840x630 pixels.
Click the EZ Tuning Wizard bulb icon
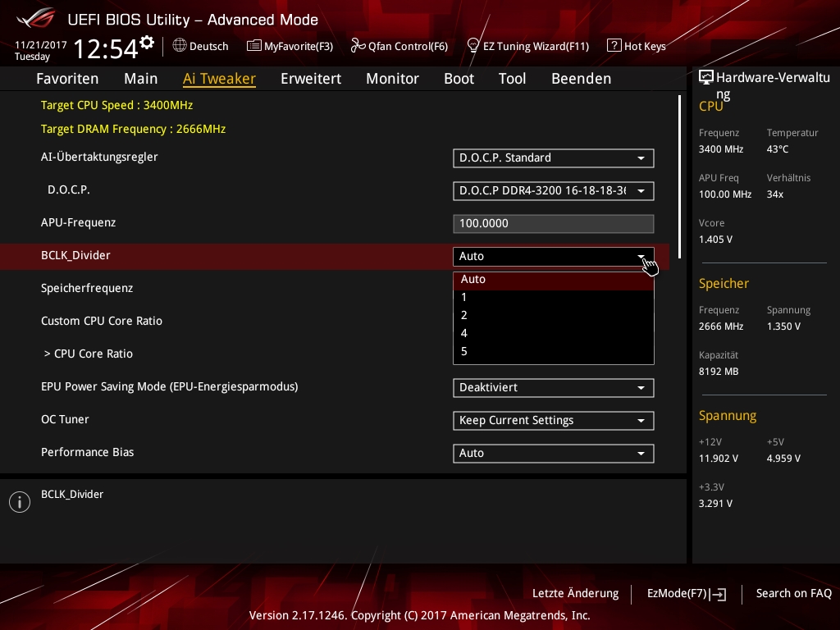click(x=473, y=46)
